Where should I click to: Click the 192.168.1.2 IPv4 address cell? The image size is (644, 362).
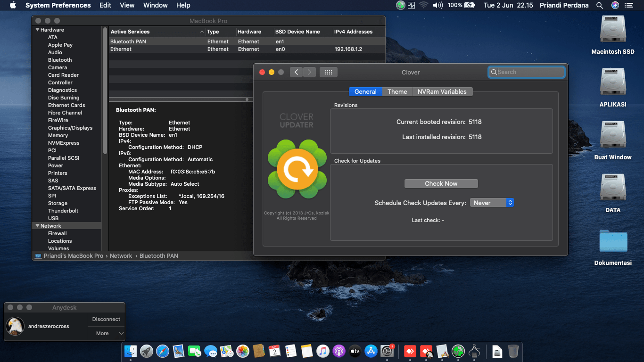coord(348,49)
